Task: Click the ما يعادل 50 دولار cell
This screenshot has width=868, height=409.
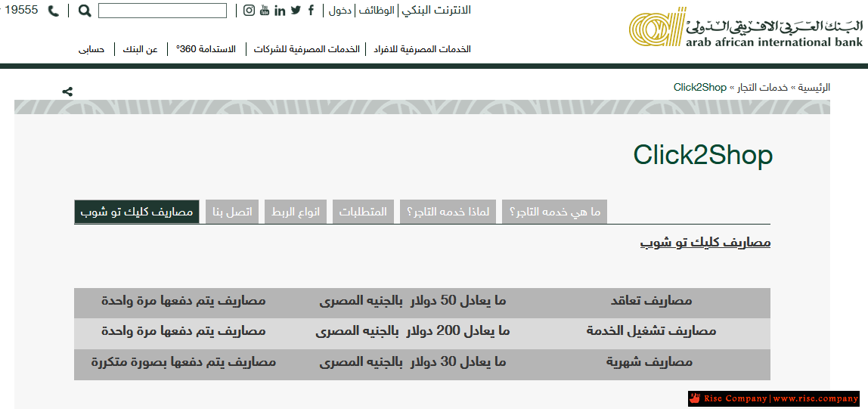Action: (x=413, y=302)
